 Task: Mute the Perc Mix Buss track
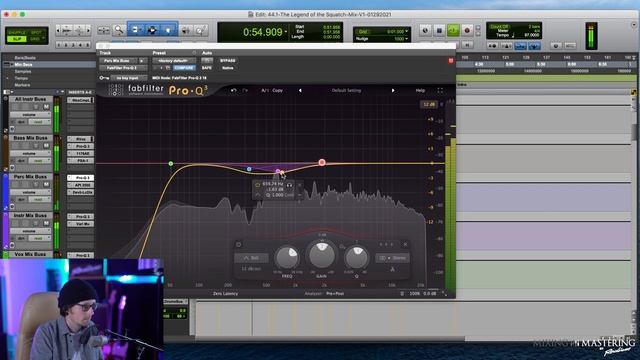(x=46, y=184)
